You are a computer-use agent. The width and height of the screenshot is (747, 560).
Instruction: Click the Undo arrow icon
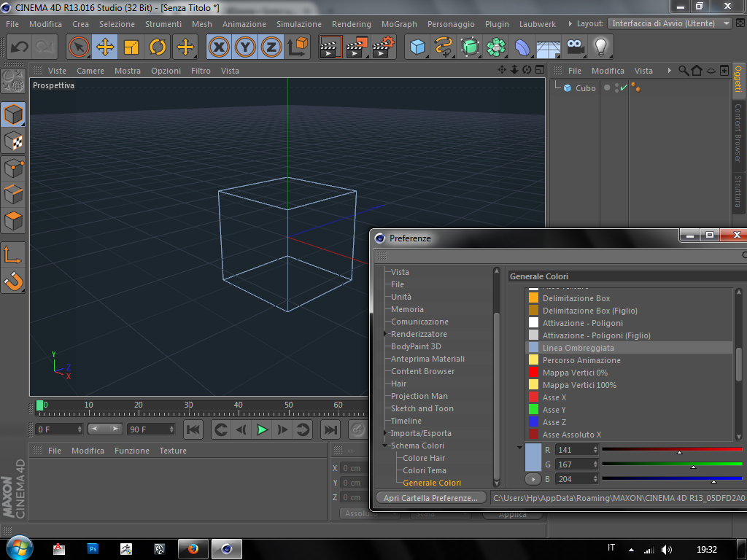click(x=20, y=47)
